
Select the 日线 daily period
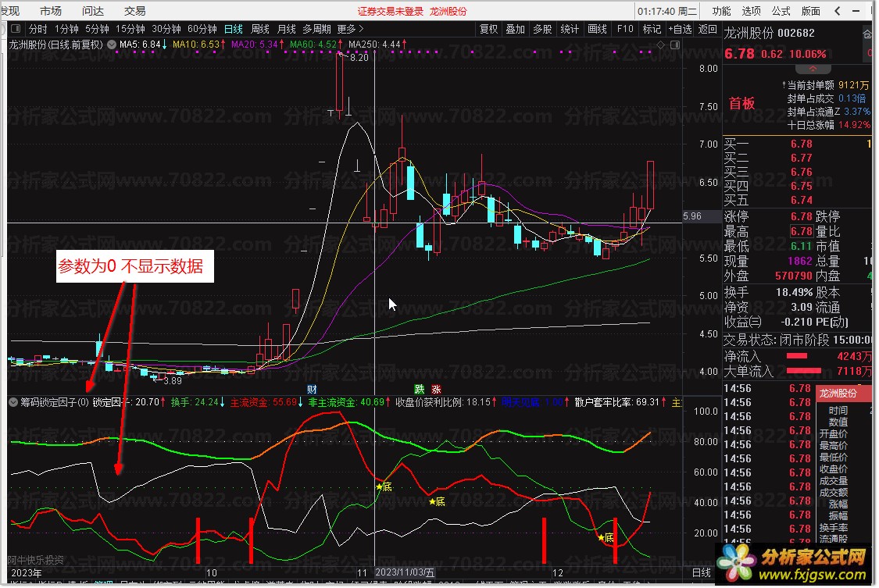click(233, 29)
